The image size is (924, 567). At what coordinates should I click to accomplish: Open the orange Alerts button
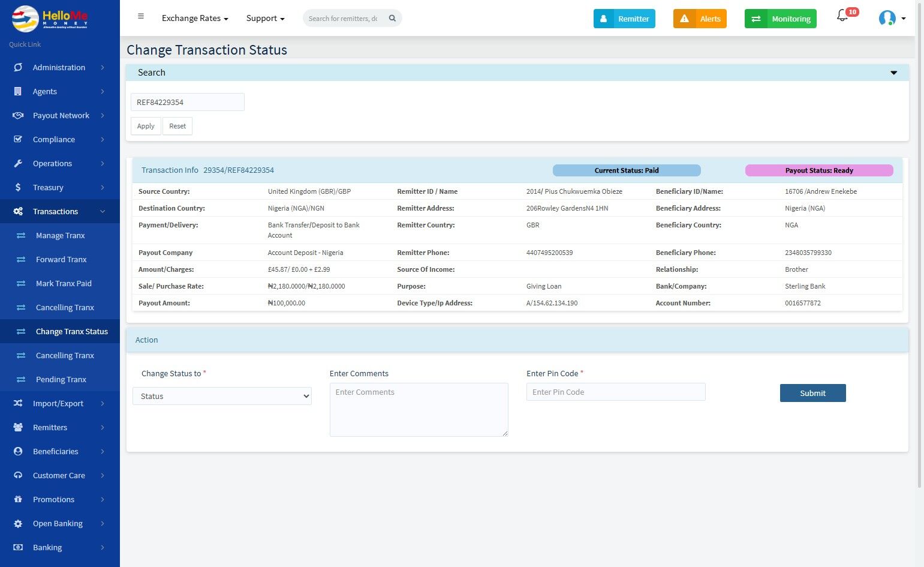[x=700, y=19]
